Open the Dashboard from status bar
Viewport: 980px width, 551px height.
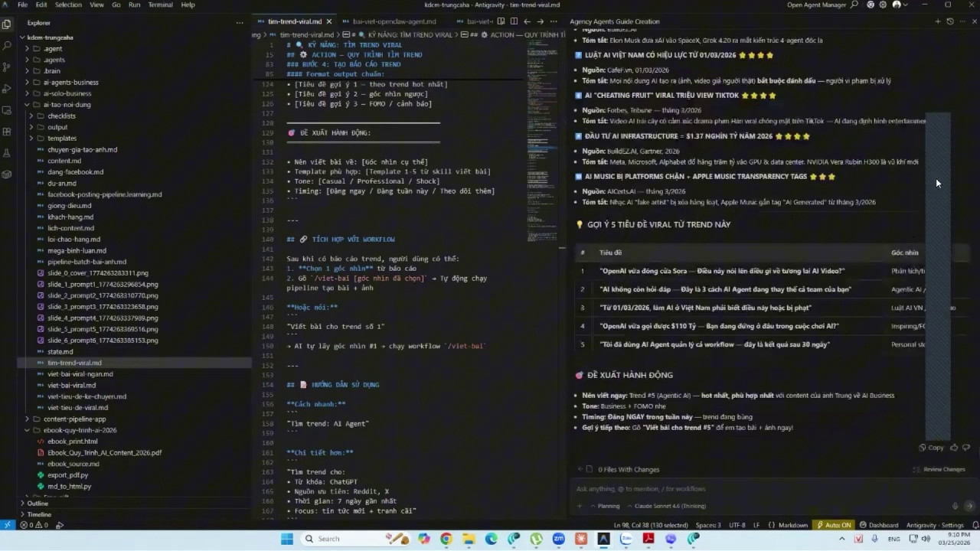(x=879, y=525)
